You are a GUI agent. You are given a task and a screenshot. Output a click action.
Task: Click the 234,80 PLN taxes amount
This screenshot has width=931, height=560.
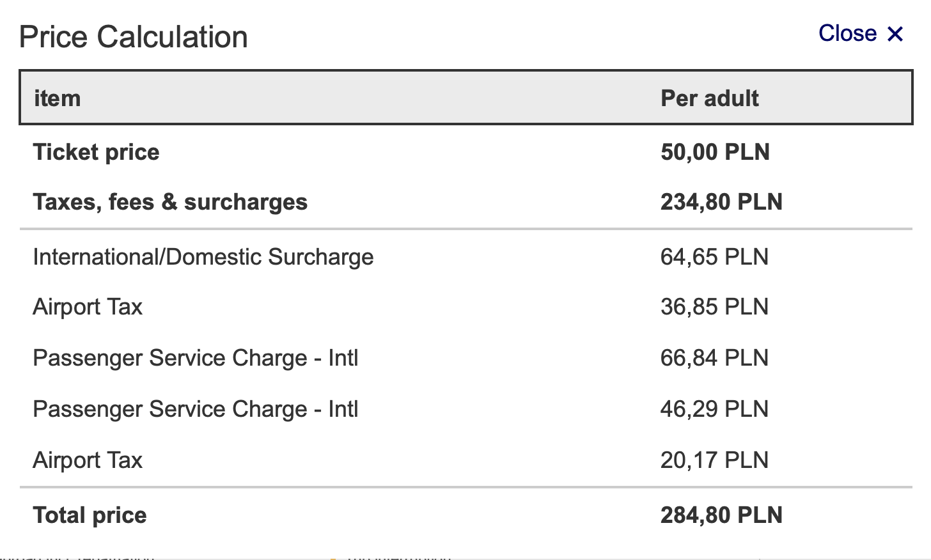[721, 202]
